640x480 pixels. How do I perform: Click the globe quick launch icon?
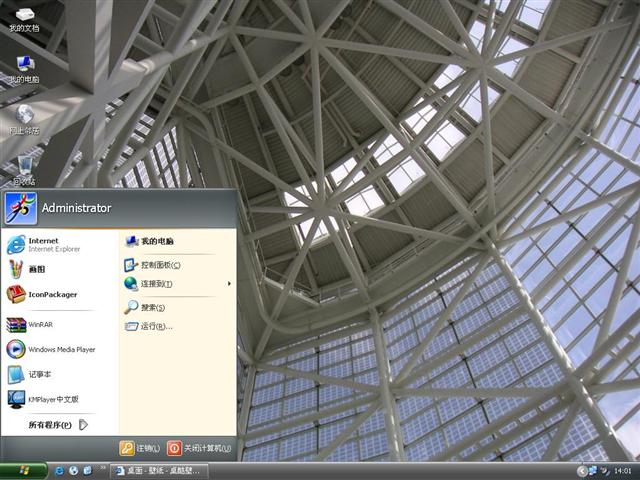pyautogui.click(x=73, y=471)
